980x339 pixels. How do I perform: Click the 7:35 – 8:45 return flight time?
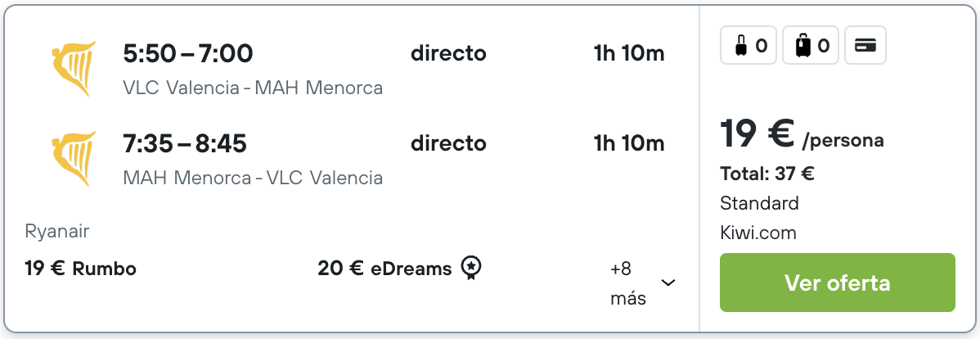185,144
